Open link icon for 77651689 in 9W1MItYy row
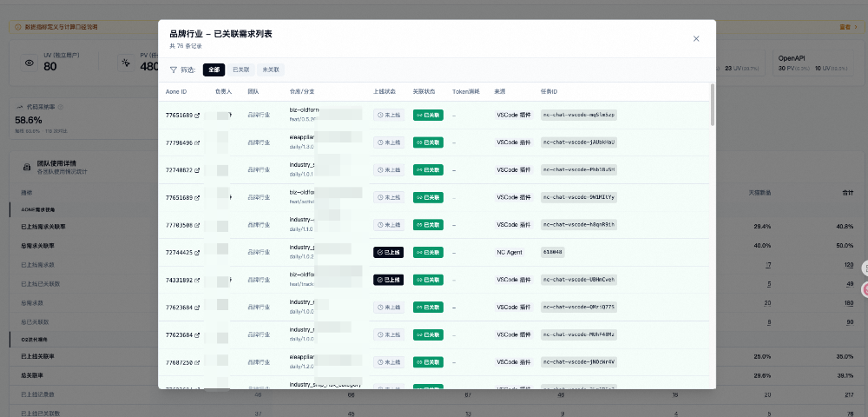Viewport: 868px width, 417px height. click(x=198, y=198)
